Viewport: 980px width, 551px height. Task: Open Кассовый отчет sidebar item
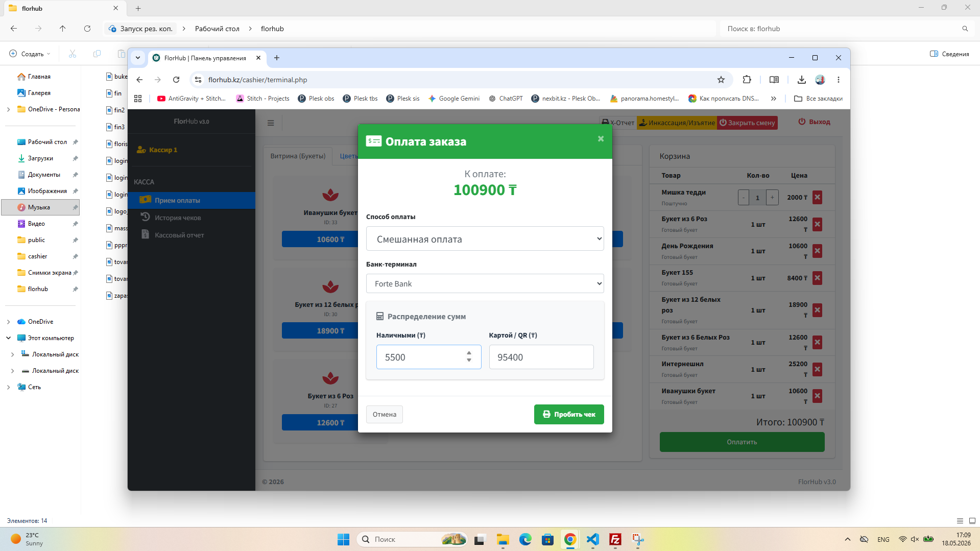point(192,235)
